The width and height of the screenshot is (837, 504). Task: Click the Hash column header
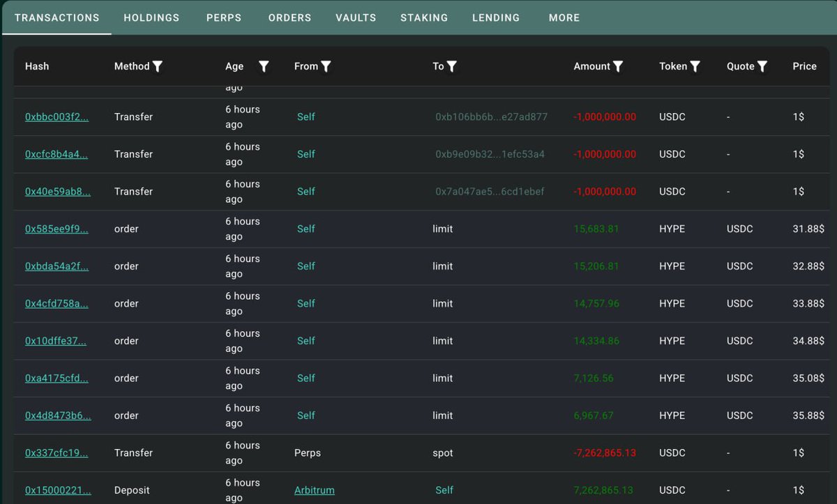coord(37,66)
